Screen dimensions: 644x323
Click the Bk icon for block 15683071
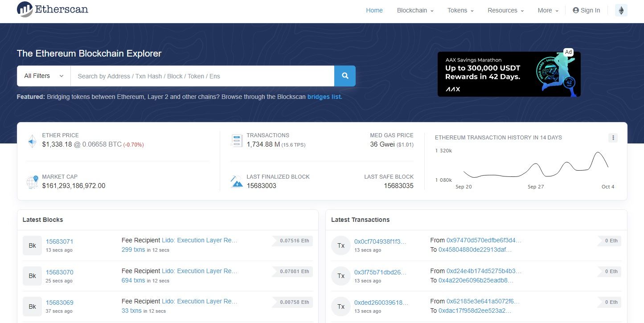pos(32,245)
